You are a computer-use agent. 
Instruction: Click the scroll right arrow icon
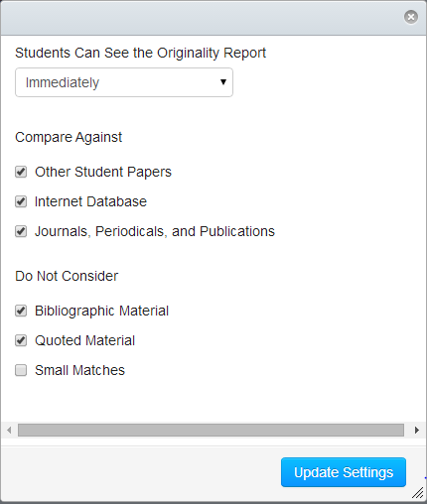(417, 430)
